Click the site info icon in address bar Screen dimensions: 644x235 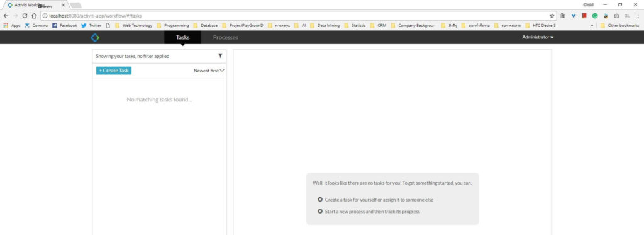(45, 16)
